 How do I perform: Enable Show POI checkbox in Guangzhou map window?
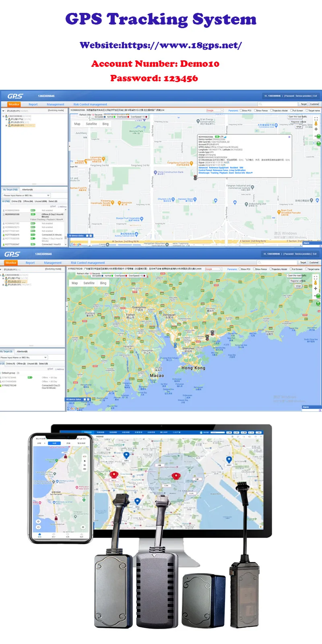(240, 269)
